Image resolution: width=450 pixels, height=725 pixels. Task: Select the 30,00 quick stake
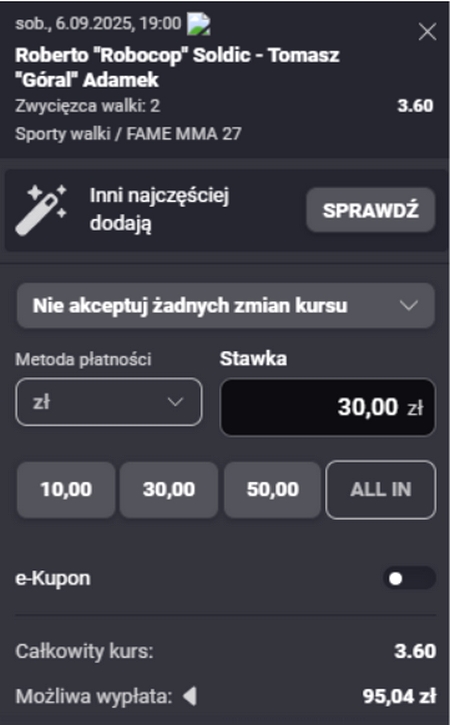(169, 490)
